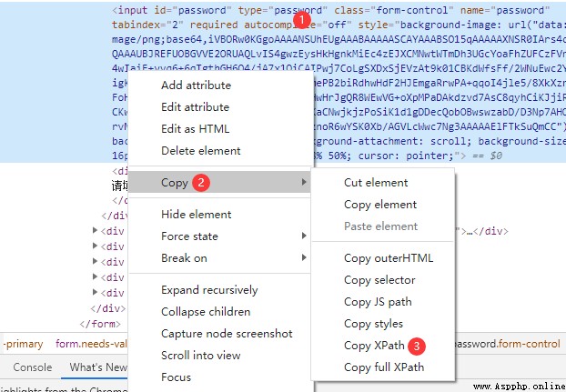The width and height of the screenshot is (566, 392).
Task: Open the Console drawer tab
Action: click(33, 367)
